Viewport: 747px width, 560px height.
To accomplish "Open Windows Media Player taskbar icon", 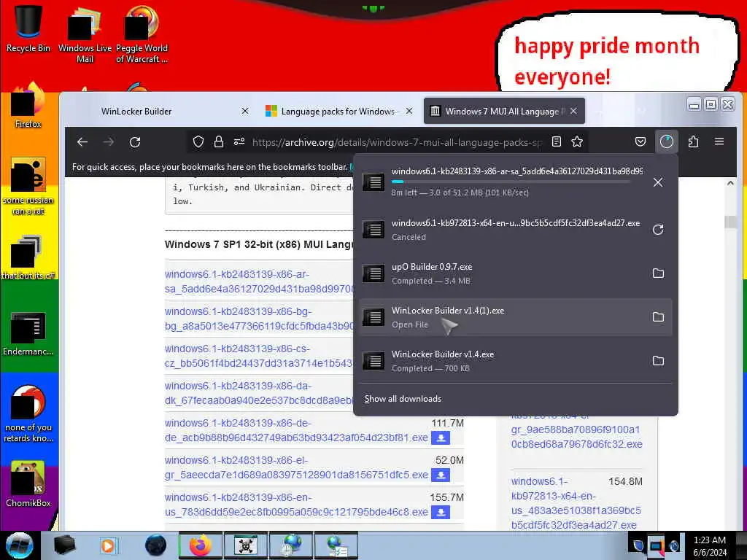I will tap(108, 545).
